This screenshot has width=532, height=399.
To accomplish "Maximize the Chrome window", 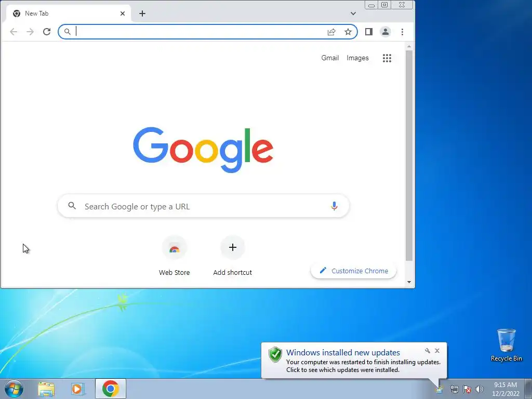I will (384, 5).
